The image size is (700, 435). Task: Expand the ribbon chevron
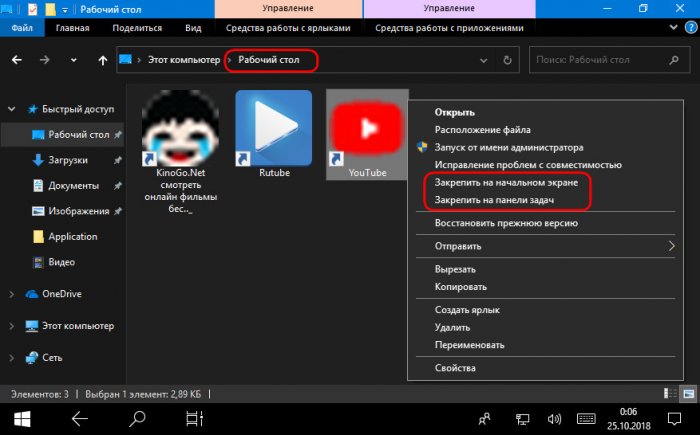point(674,28)
